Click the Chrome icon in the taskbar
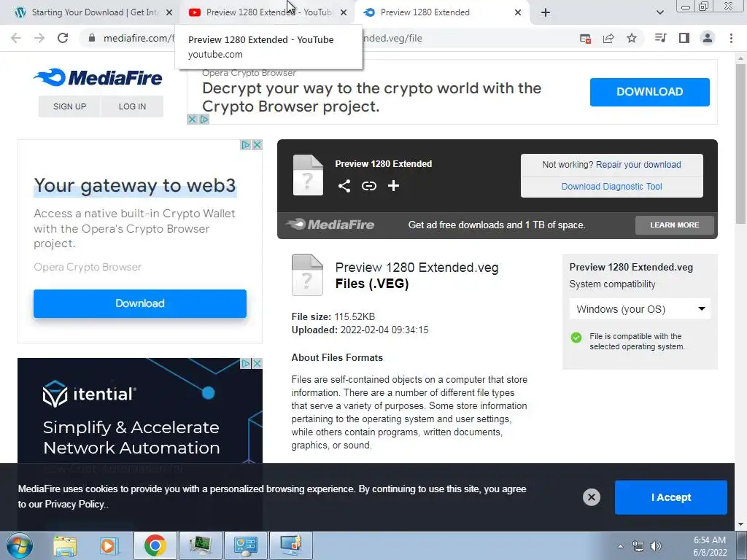Viewport: 747px width, 560px height. [x=155, y=545]
